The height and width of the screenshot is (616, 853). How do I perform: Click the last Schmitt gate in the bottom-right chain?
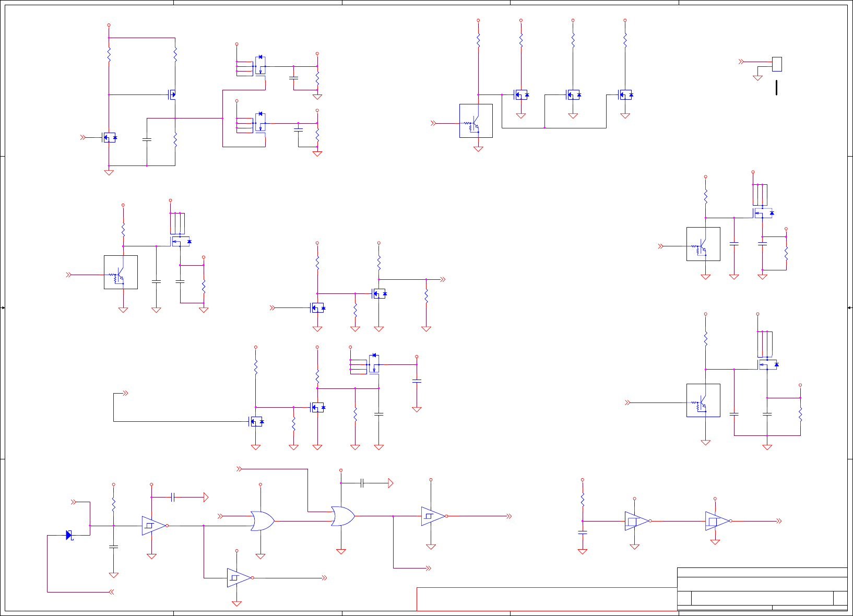point(718,521)
